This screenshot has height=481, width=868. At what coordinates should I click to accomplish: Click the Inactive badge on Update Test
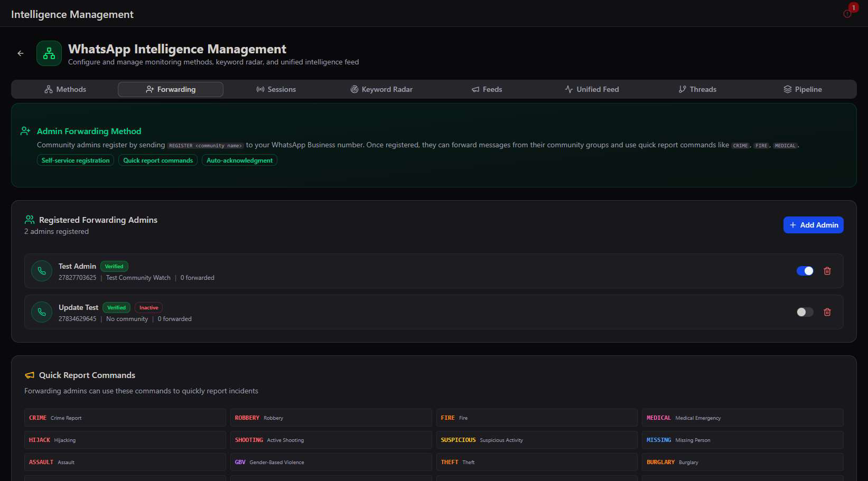click(x=148, y=308)
